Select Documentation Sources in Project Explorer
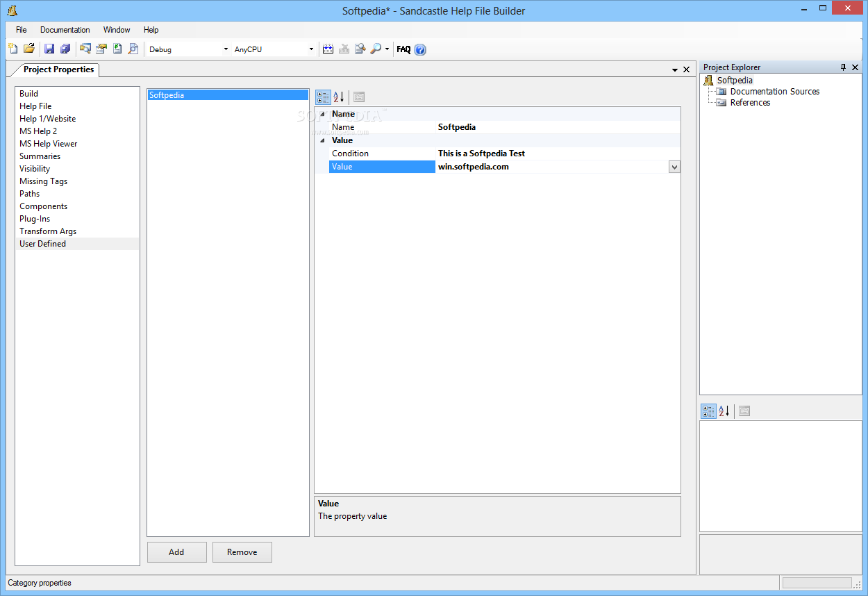This screenshot has width=868, height=596. coord(774,92)
